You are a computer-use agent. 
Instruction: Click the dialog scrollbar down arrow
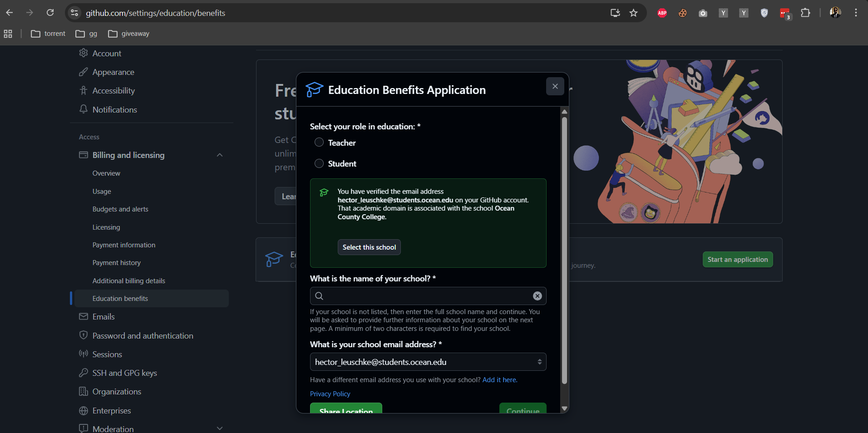coord(564,408)
